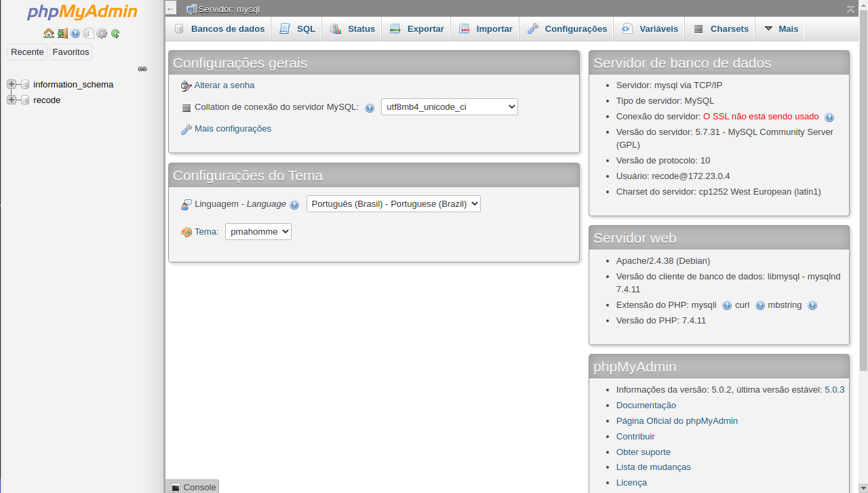This screenshot has height=493, width=868.
Task: Click the Tema color palette icon
Action: (186, 232)
